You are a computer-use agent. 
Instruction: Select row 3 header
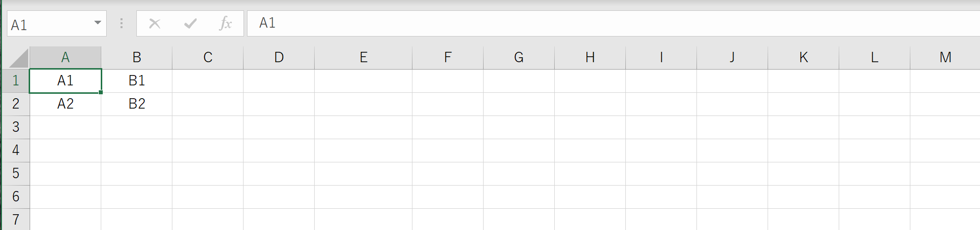16,127
